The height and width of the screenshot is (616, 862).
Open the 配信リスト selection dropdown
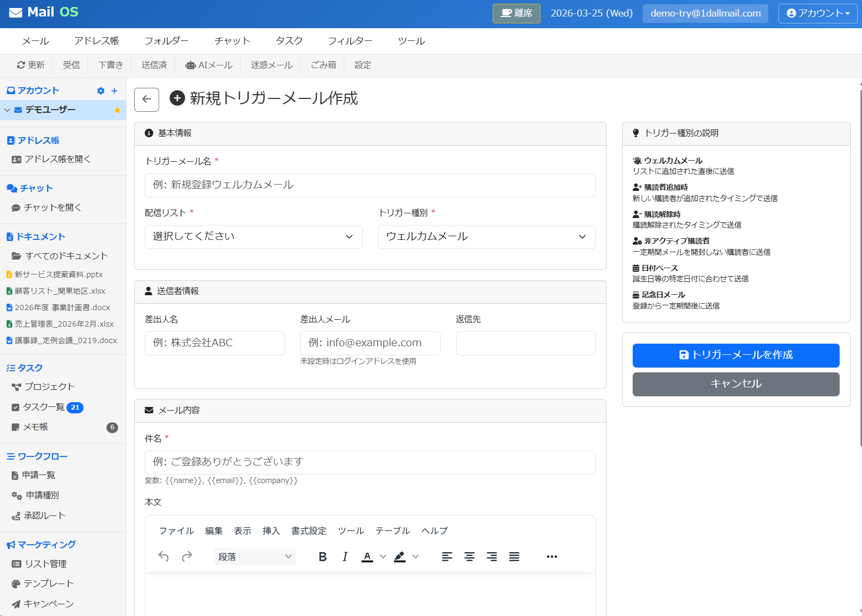(x=254, y=237)
